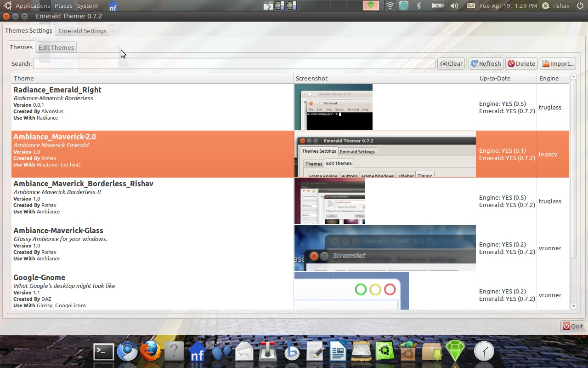Open the rishav user menu
The height and width of the screenshot is (368, 588).
pos(556,6)
